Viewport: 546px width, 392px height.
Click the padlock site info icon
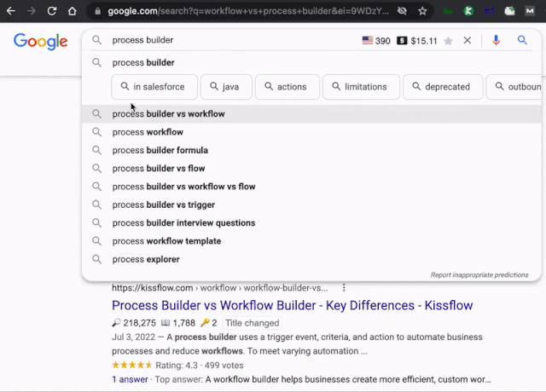click(x=98, y=11)
